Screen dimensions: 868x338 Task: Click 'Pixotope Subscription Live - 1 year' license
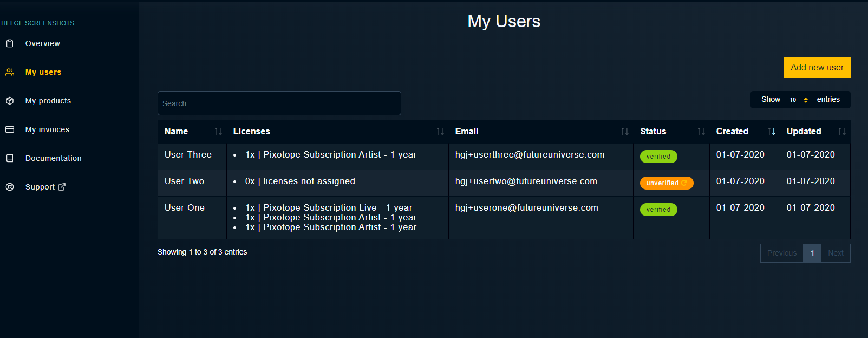click(x=338, y=208)
